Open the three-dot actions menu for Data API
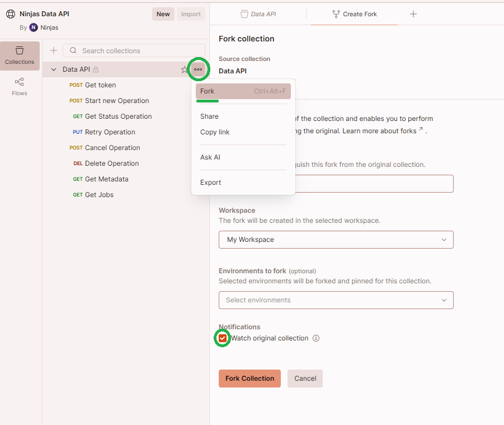 (197, 69)
